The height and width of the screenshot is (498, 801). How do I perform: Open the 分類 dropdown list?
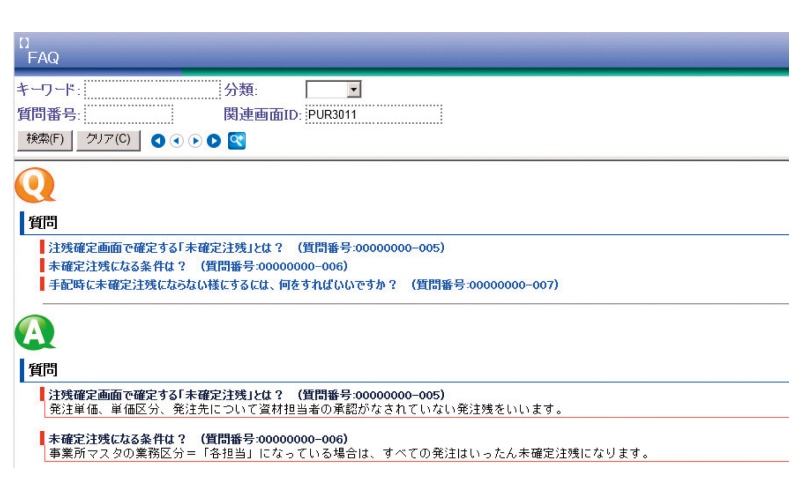coord(352,90)
